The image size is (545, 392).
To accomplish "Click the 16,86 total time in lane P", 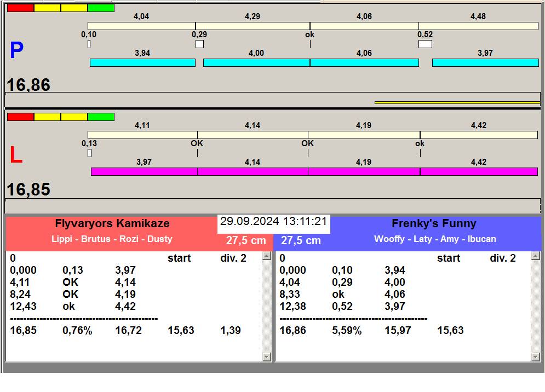I will (x=28, y=85).
